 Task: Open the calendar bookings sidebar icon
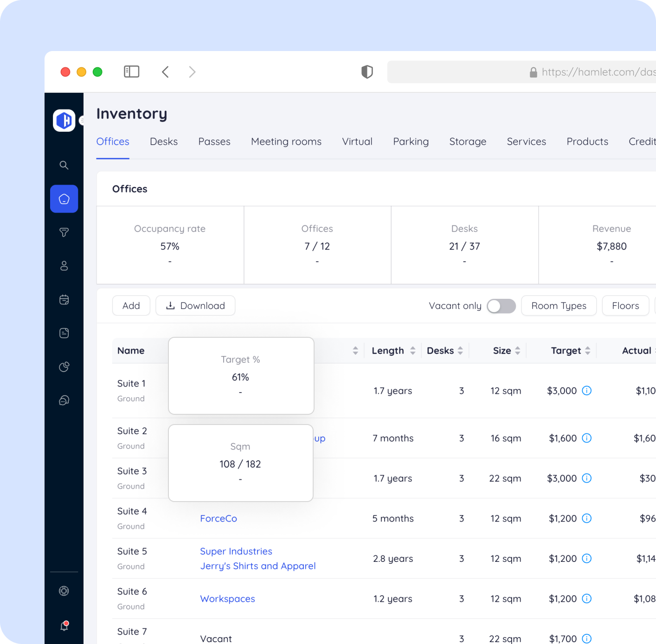tap(64, 300)
